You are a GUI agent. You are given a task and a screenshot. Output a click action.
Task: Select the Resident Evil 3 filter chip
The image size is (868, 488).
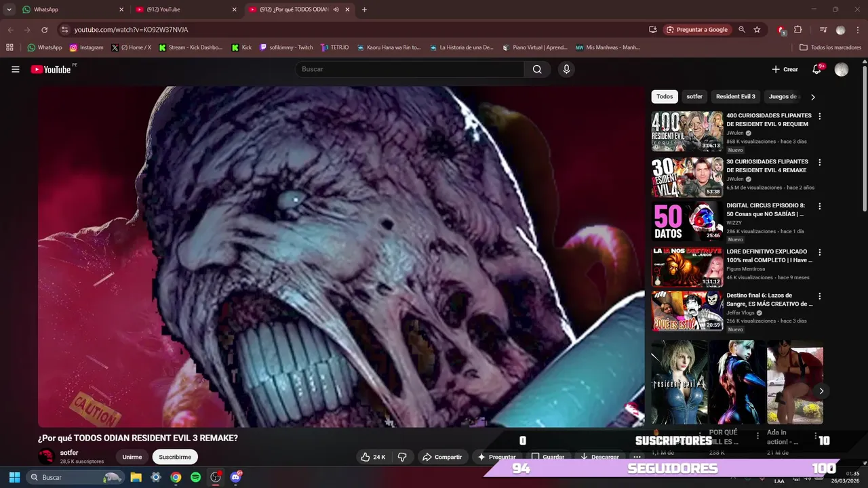tap(735, 97)
